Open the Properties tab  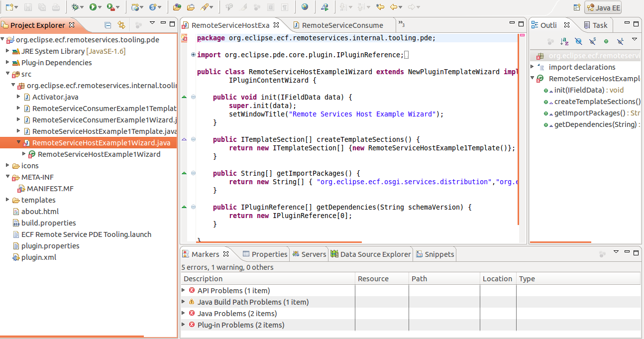tap(265, 254)
